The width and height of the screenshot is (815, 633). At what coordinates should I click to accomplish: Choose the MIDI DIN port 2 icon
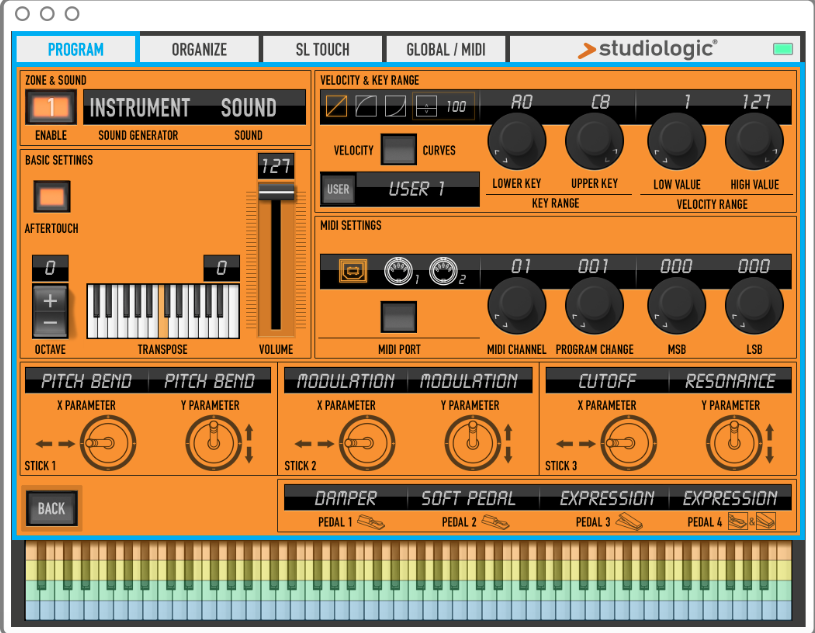(442, 271)
